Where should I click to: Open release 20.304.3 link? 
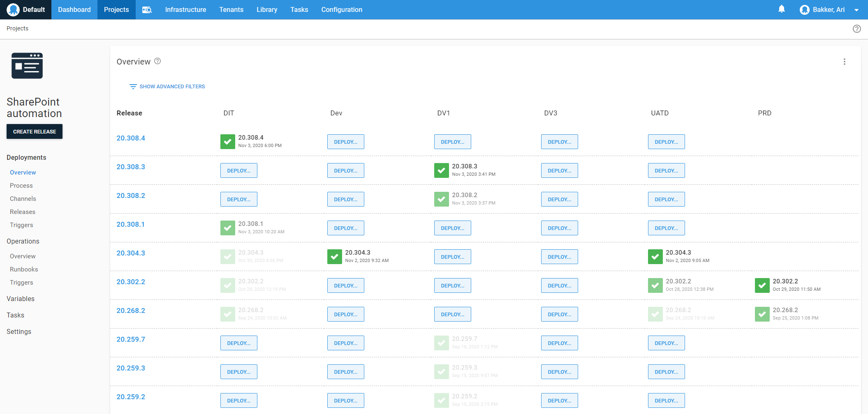(x=131, y=253)
